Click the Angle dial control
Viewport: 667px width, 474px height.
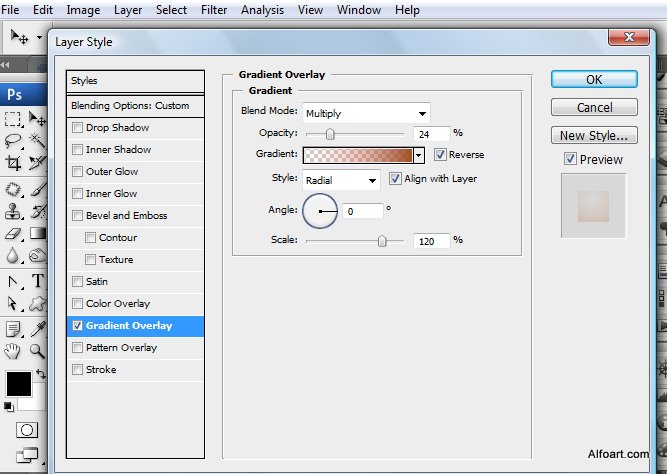pyautogui.click(x=321, y=211)
